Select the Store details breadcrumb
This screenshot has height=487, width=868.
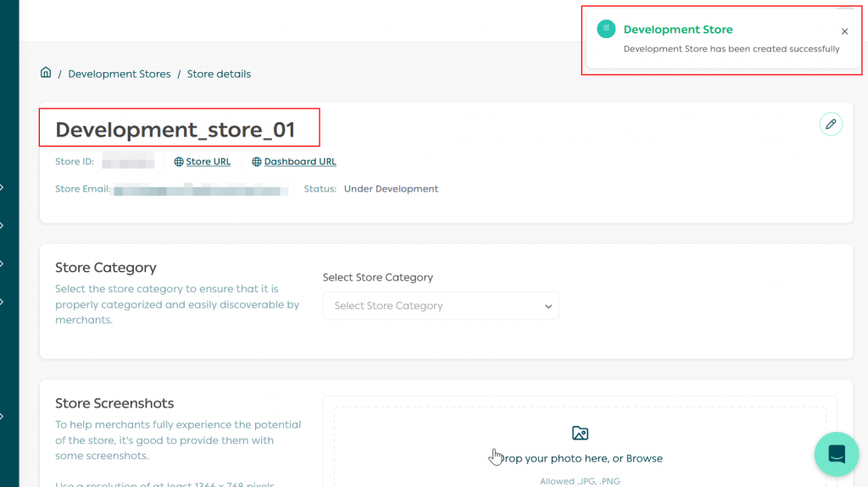[219, 75]
